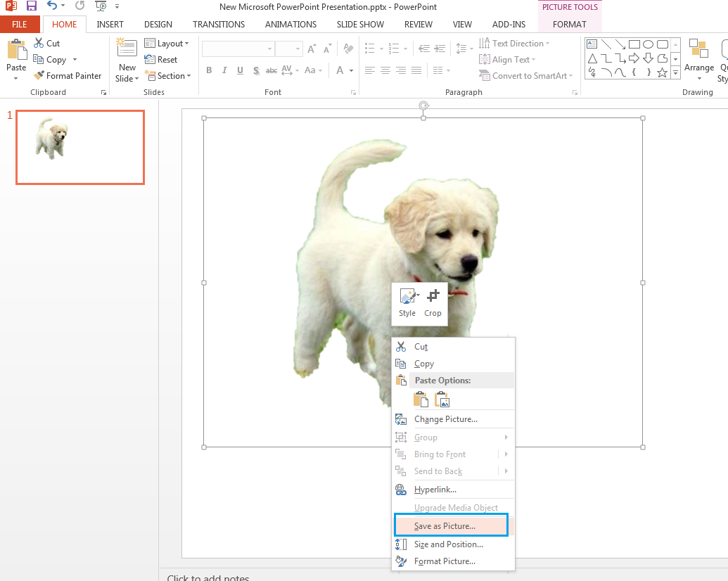Toggle underline formatting
Screen dimensions: 728x581
point(239,70)
